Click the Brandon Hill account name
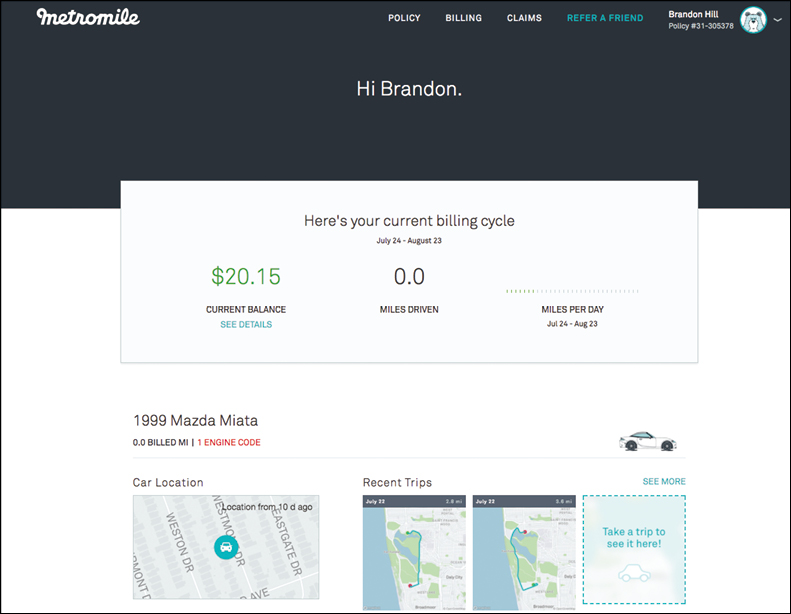The image size is (791, 614). [693, 14]
